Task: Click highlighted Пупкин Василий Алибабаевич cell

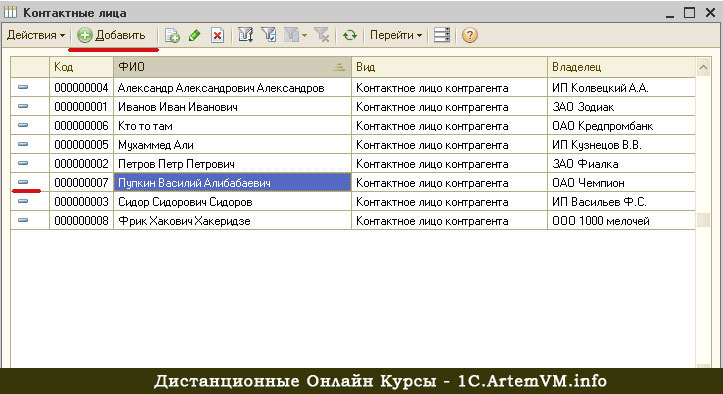Action: click(232, 182)
